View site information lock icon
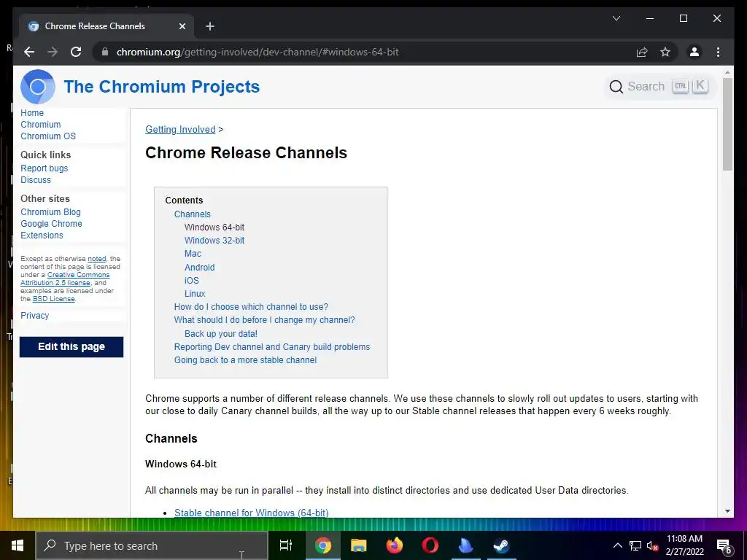 [x=105, y=52]
